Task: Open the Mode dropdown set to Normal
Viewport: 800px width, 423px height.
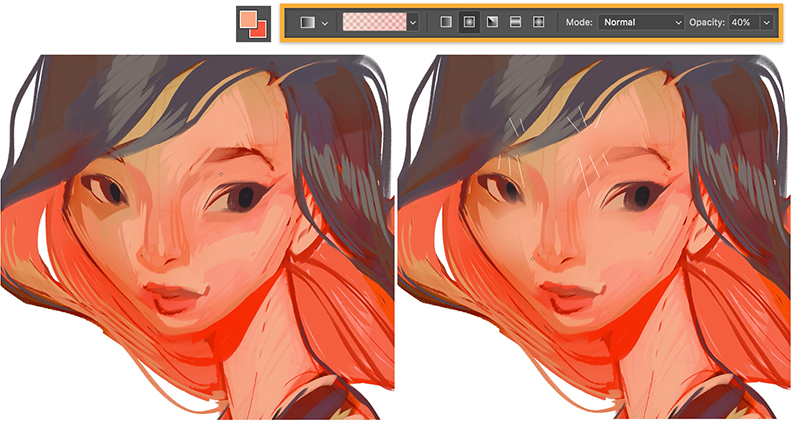Action: tap(641, 22)
